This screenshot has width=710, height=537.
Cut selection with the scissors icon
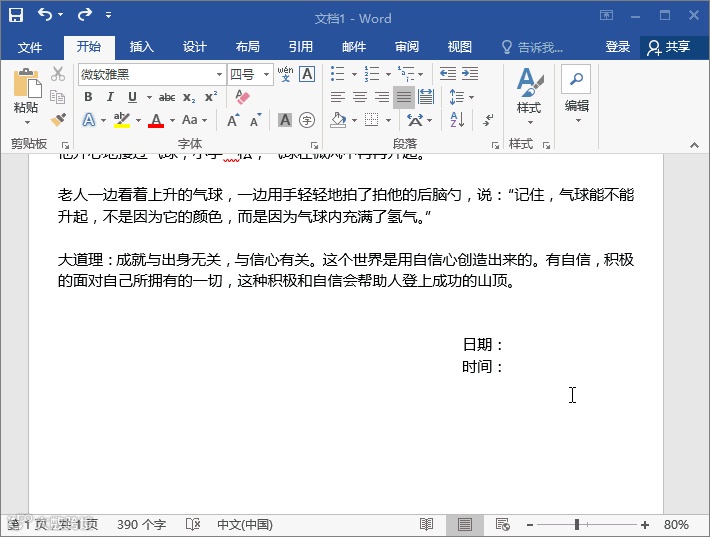click(x=58, y=74)
